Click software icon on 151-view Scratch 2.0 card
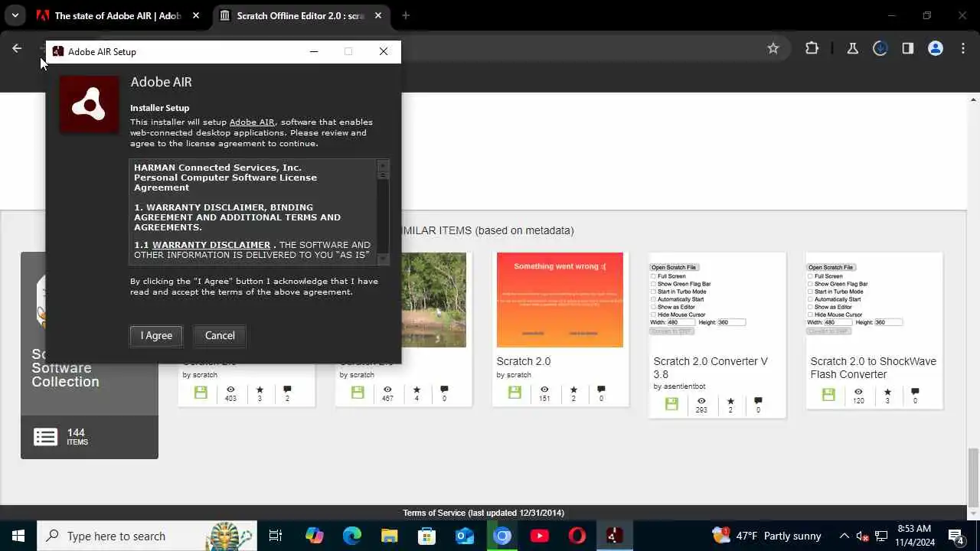This screenshot has width=980, height=551. pos(514,393)
